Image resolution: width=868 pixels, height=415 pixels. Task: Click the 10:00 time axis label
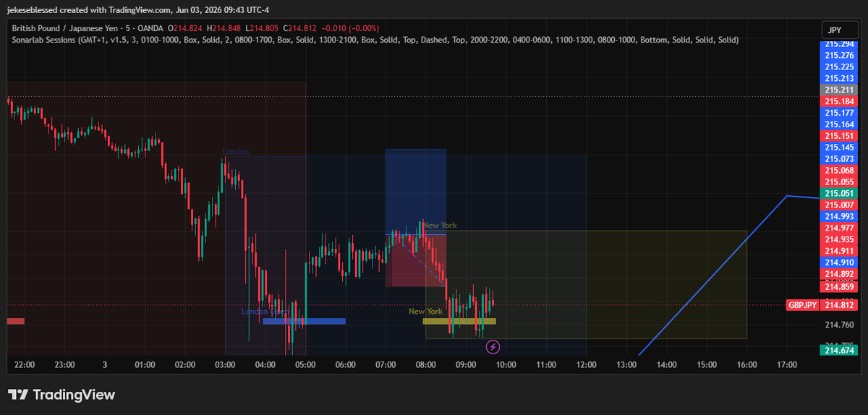coord(506,365)
